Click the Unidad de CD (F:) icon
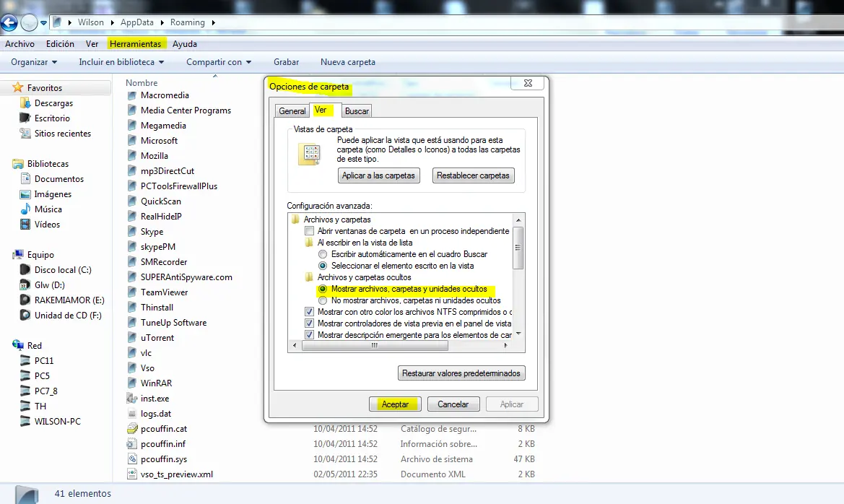Image resolution: width=844 pixels, height=504 pixels. pos(25,315)
